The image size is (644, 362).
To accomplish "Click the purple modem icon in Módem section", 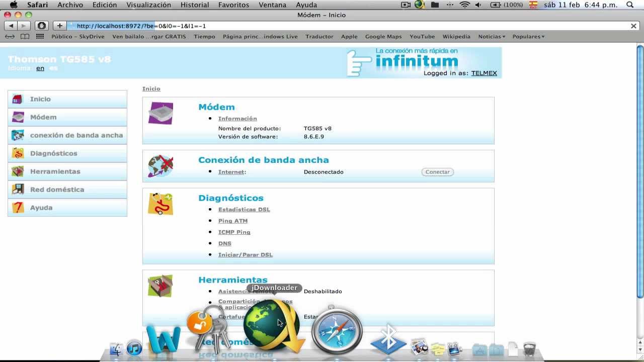I will pyautogui.click(x=160, y=113).
